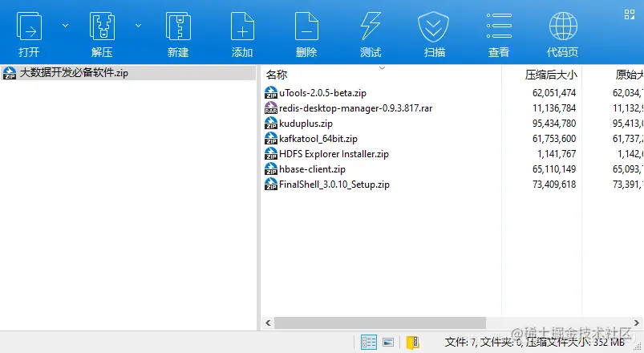Click the zip icon of uTools-2.0.5-beta.zip
Viewport: 644px width, 353px height.
pyautogui.click(x=270, y=92)
